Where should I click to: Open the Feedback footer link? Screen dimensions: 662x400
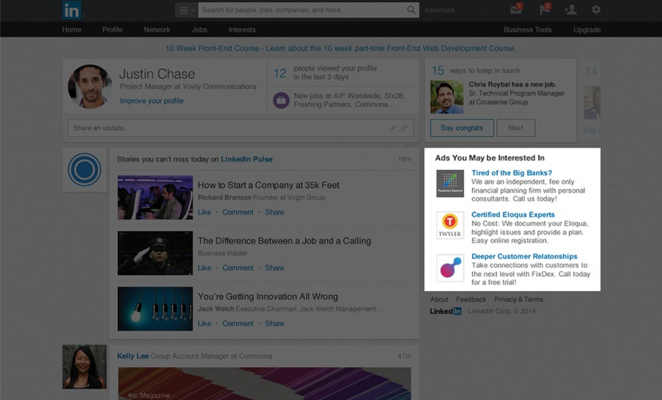pyautogui.click(x=471, y=299)
